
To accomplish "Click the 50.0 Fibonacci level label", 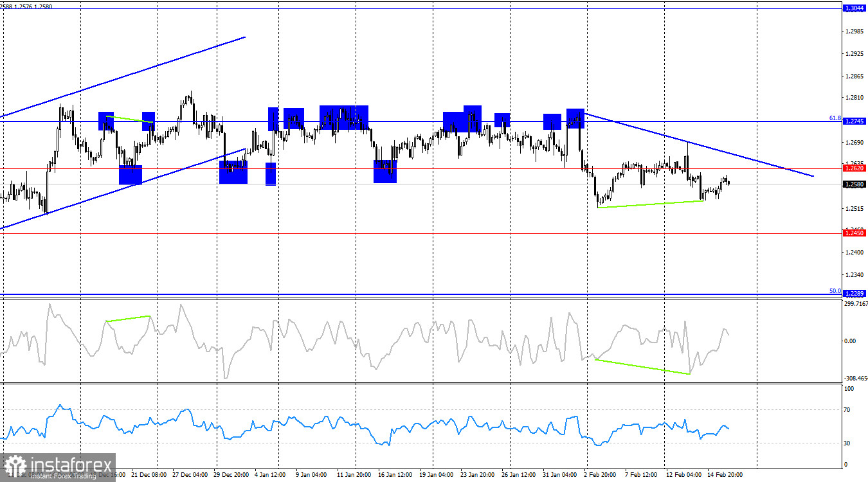I will (835, 291).
